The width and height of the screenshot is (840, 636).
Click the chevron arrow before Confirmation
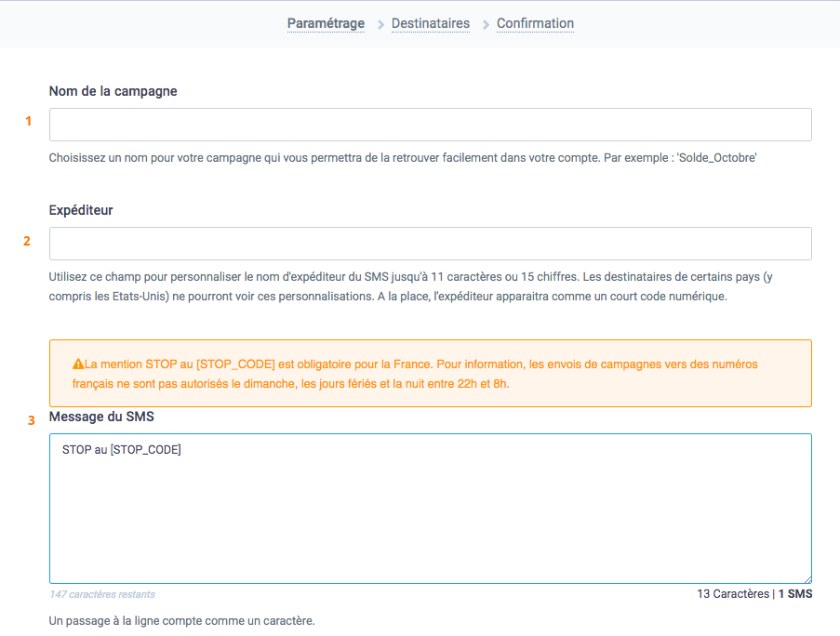[486, 25]
